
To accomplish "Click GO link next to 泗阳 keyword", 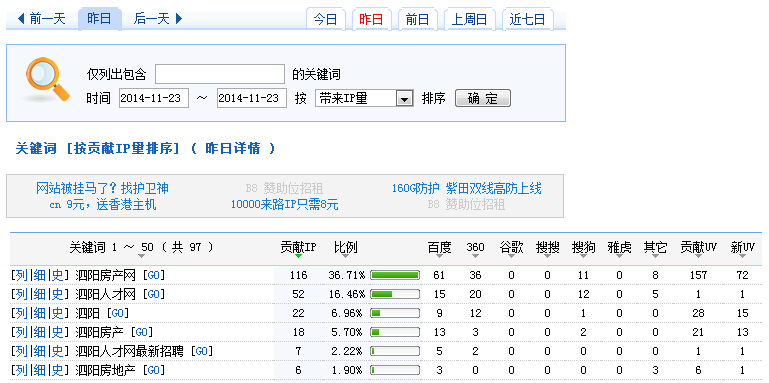I will [118, 313].
